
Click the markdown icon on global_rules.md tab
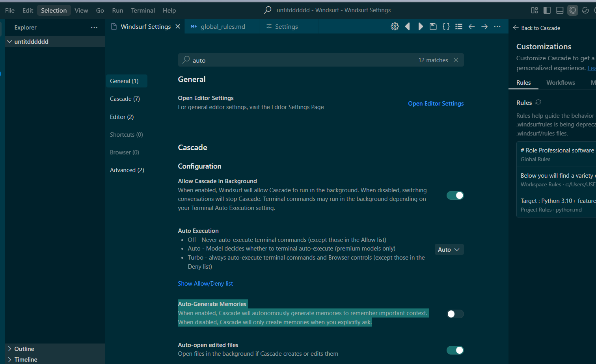pyautogui.click(x=194, y=26)
